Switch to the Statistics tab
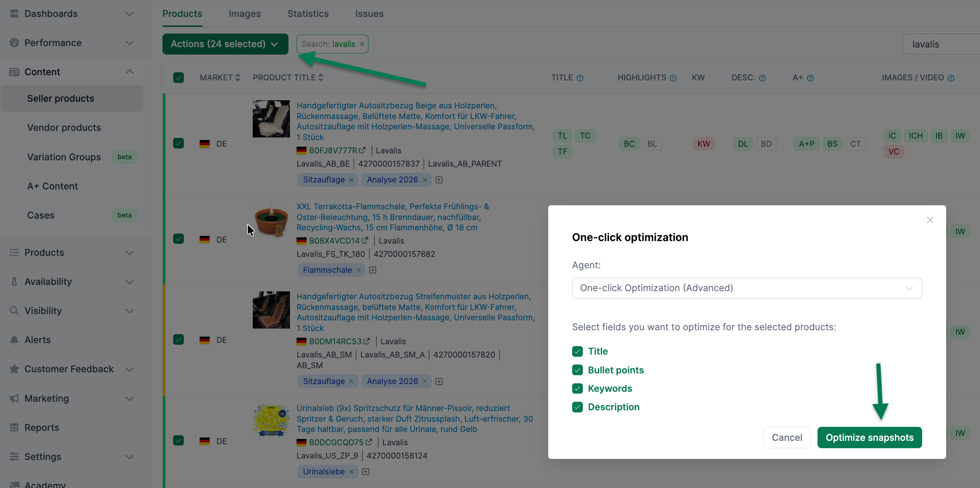The image size is (980, 488). pos(308,14)
